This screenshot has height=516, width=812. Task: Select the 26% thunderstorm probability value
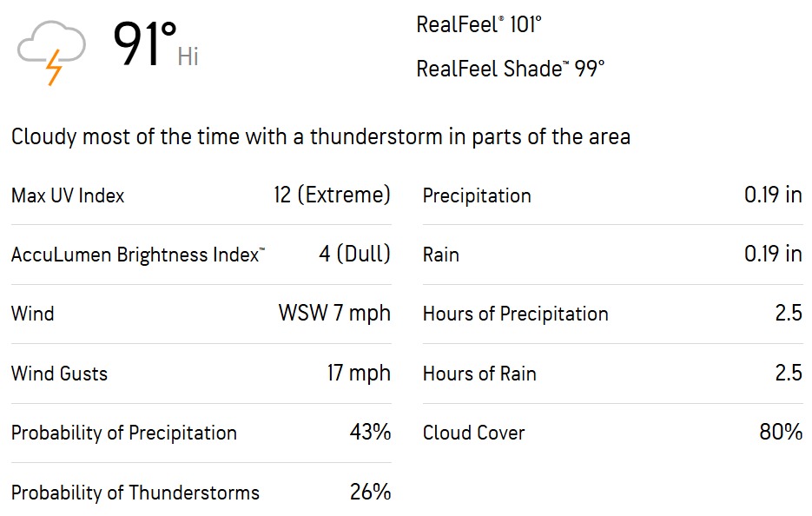(370, 493)
